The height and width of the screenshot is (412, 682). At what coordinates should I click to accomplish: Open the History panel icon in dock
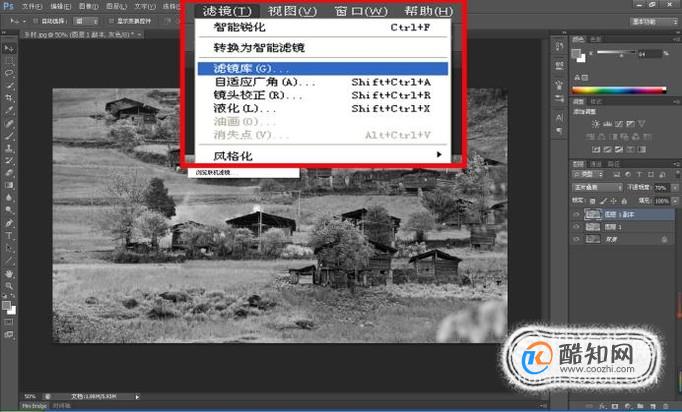[x=559, y=46]
